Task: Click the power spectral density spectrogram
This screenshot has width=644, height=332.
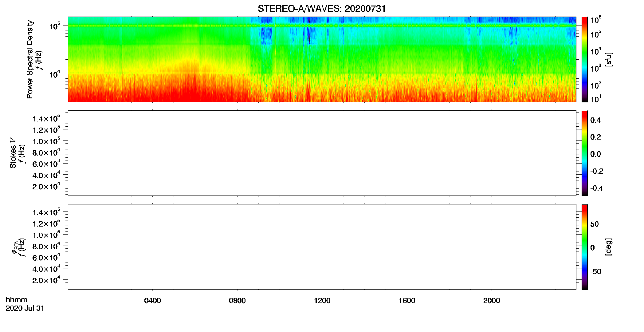Action: click(x=322, y=59)
